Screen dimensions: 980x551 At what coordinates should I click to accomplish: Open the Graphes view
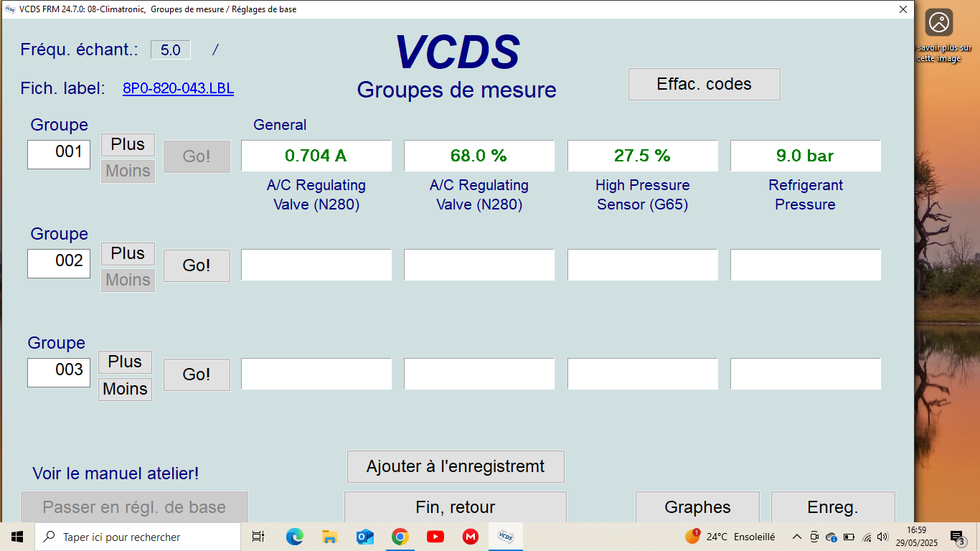pyautogui.click(x=697, y=507)
